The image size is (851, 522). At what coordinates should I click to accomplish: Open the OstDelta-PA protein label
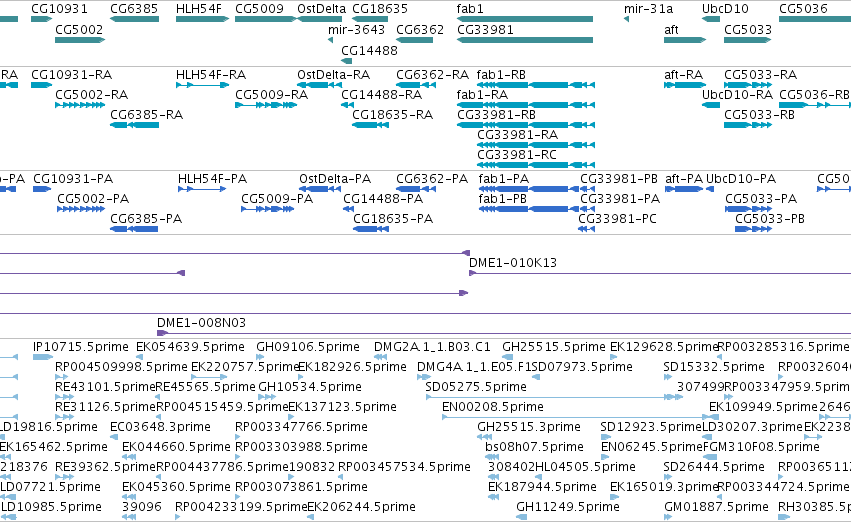pos(335,179)
